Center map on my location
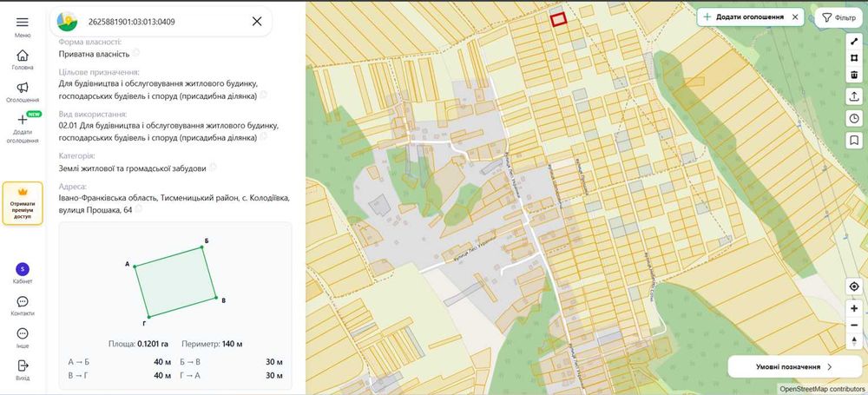Viewport: 868px width, 395px height. tap(855, 286)
